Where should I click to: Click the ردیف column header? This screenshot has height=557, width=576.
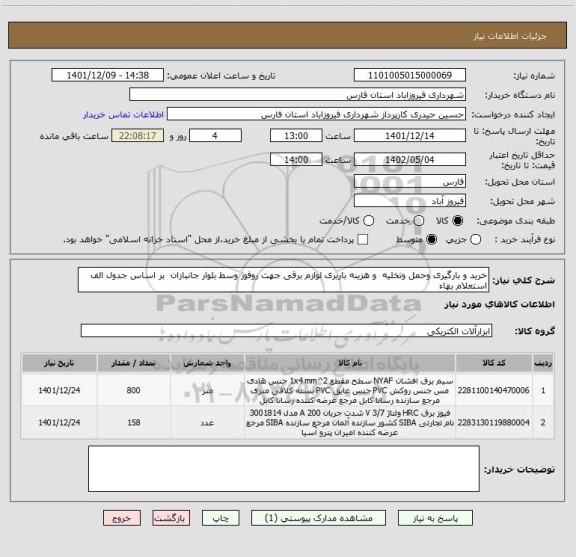pos(543,363)
